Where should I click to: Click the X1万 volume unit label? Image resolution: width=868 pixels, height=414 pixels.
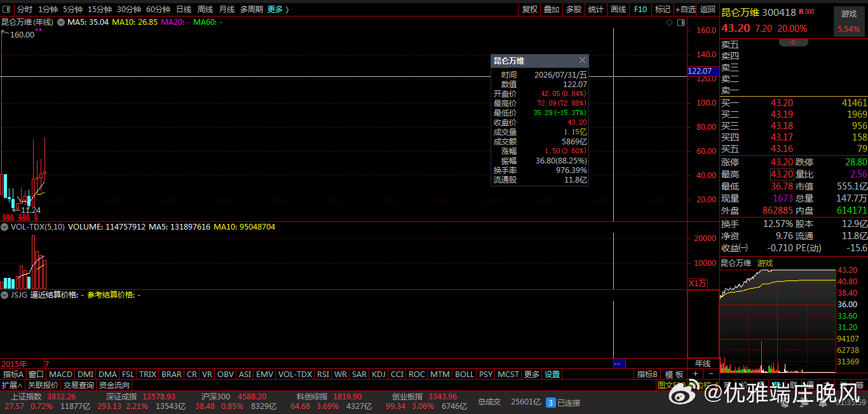tap(698, 284)
